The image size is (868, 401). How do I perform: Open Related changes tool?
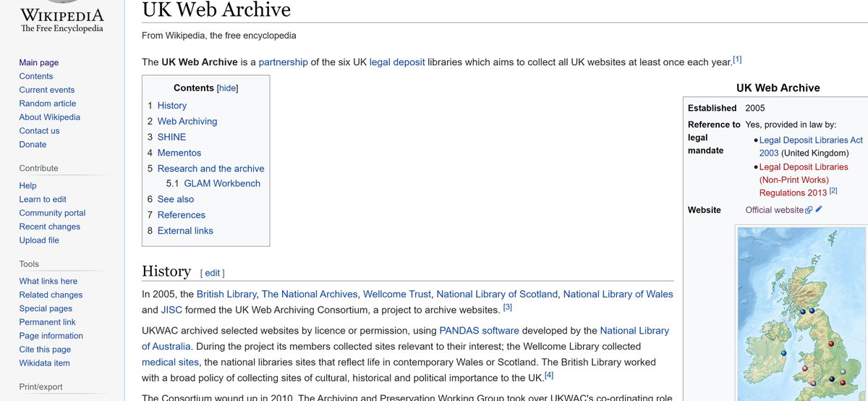click(x=51, y=295)
